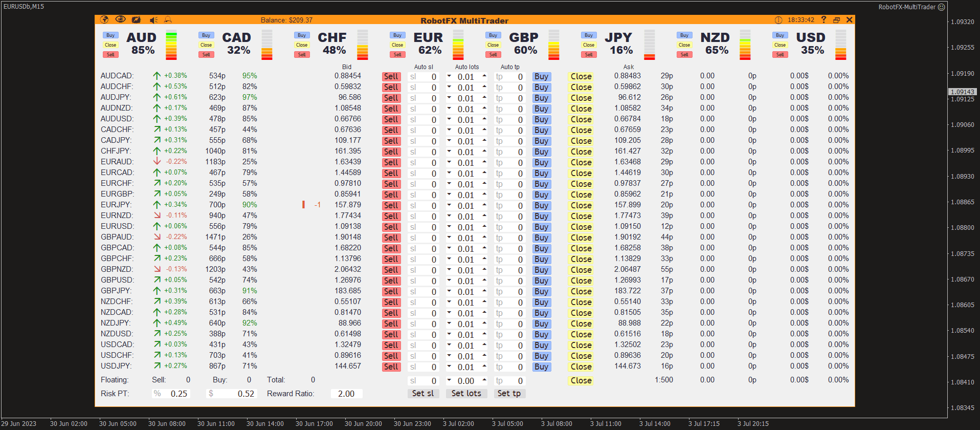Click Close on the USDCAD row
Image resolution: width=980 pixels, height=430 pixels.
pos(581,345)
